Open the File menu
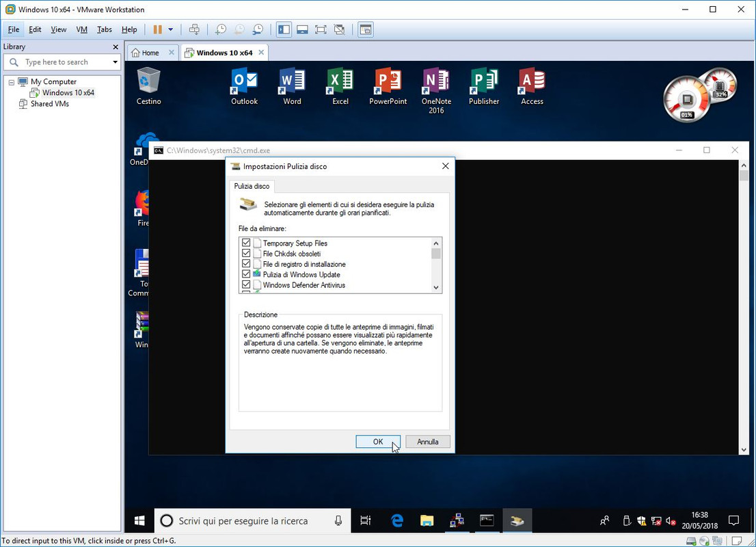Screen dimensions: 756x547 [14, 29]
